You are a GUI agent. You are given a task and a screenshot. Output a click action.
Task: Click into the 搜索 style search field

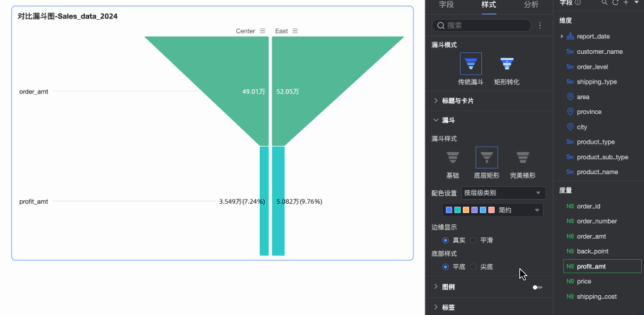[481, 25]
